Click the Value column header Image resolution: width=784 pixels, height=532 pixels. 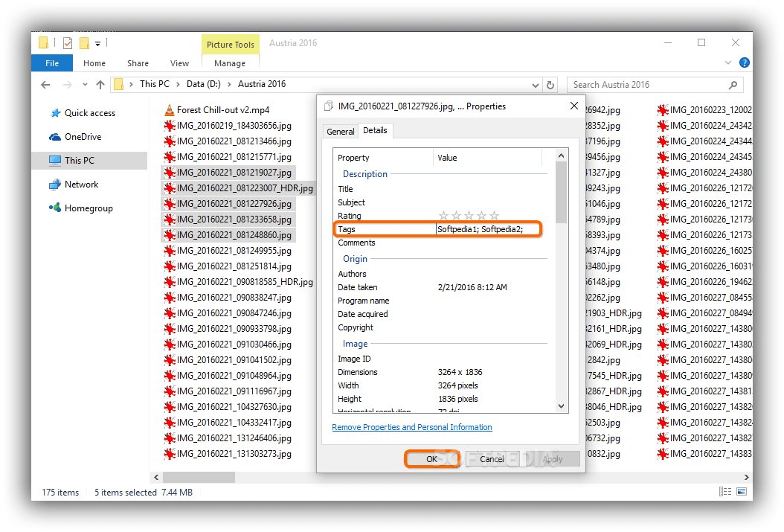click(487, 158)
